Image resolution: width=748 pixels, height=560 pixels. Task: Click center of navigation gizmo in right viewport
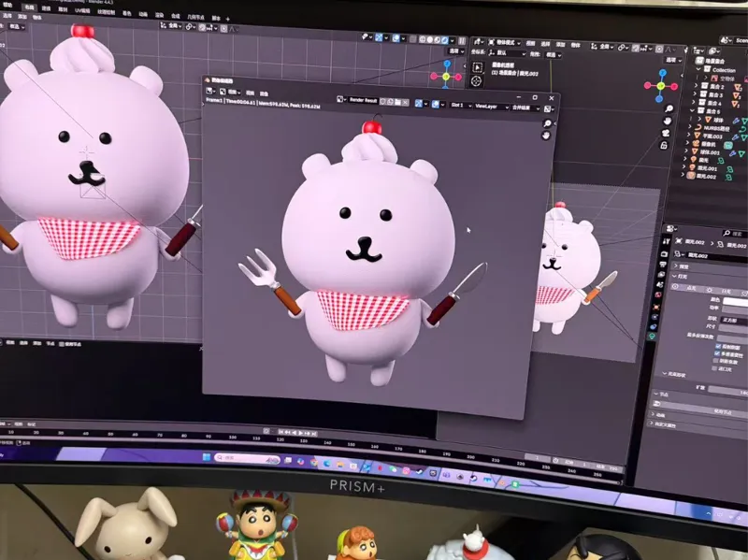pyautogui.click(x=661, y=86)
